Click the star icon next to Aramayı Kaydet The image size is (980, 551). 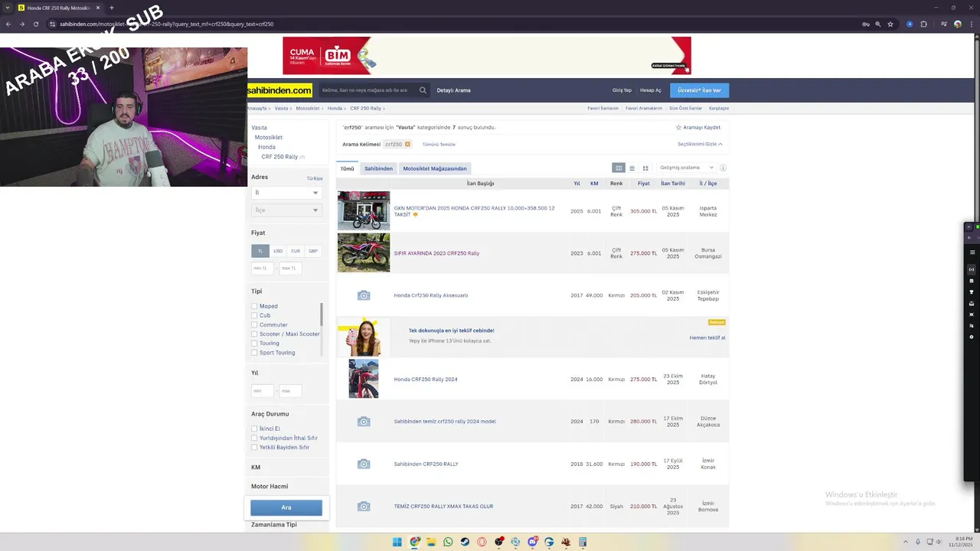(x=678, y=128)
